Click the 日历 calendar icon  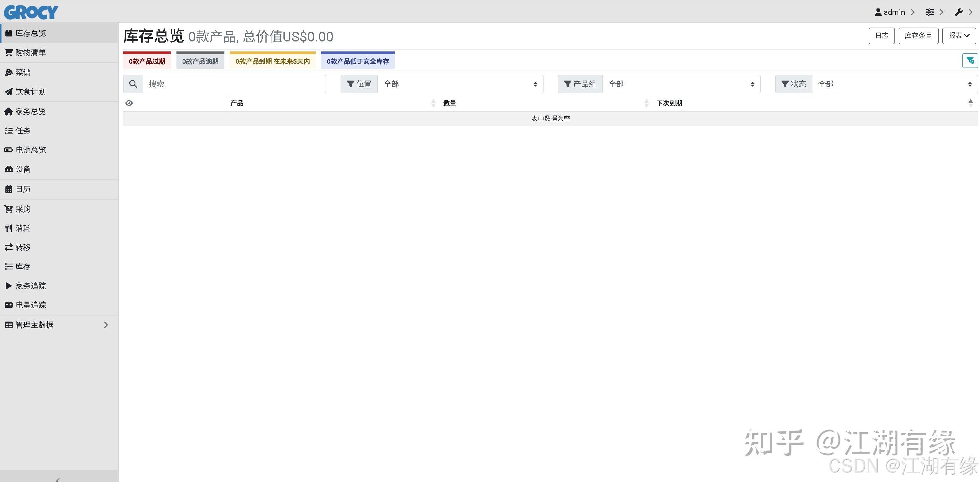click(8, 189)
